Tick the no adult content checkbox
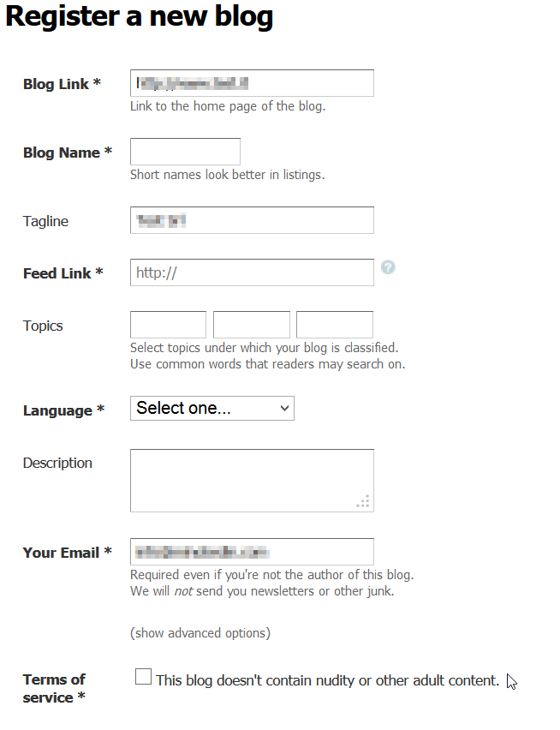560x730 pixels. [144, 678]
